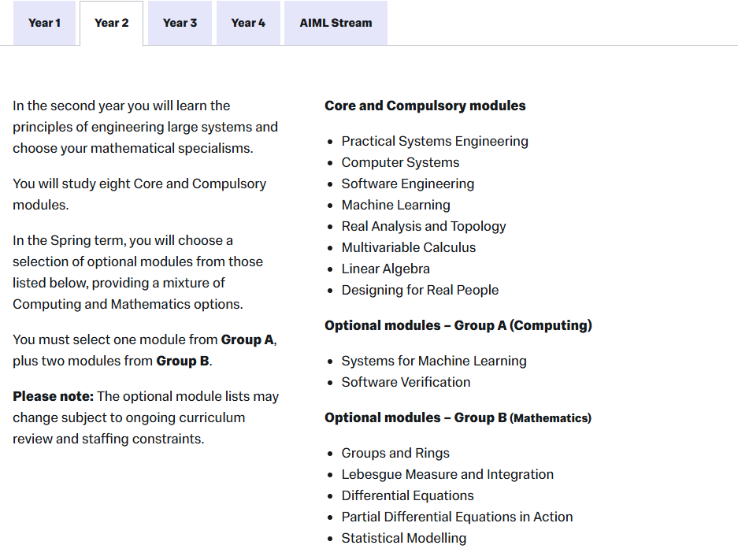
Task: Switch to the Year 1 tab
Action: 44,23
